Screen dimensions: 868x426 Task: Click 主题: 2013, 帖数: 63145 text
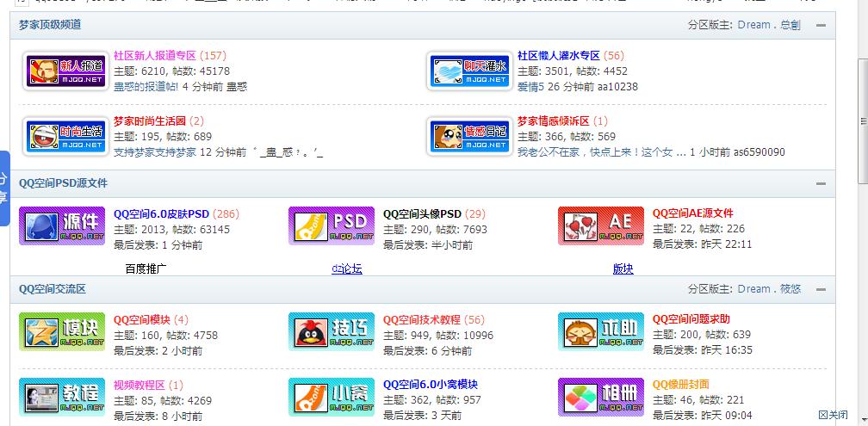click(x=171, y=229)
